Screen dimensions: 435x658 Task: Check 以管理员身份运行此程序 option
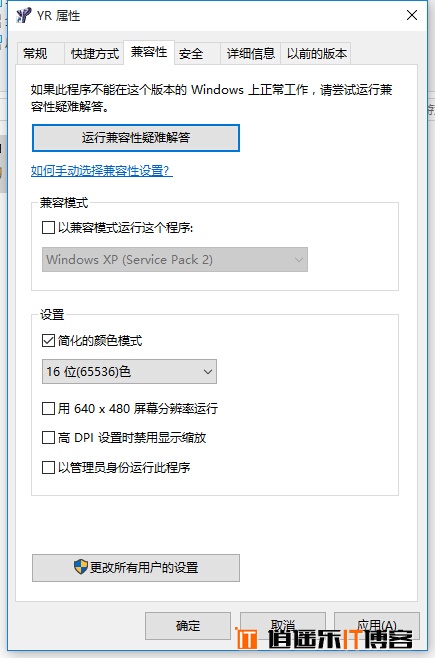pos(49,467)
